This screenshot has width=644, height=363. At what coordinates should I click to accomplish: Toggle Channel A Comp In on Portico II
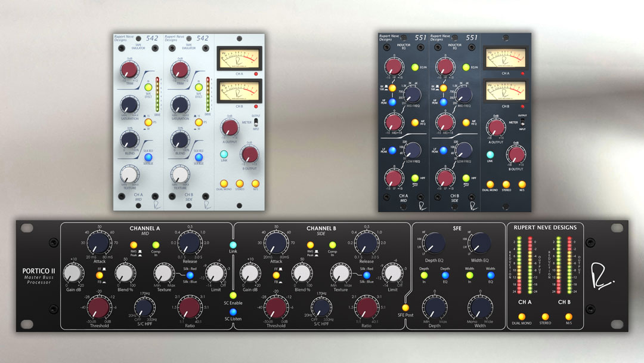156,245
